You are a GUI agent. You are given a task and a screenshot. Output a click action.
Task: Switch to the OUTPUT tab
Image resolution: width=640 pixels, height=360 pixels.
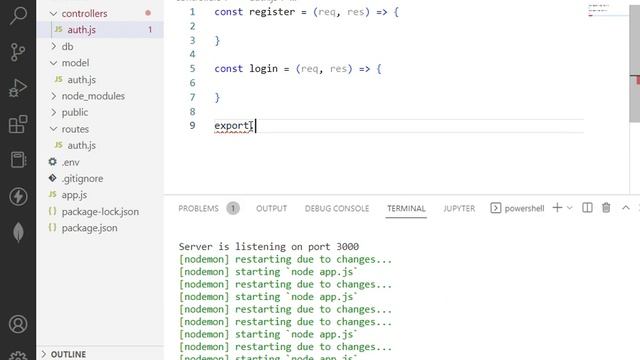(x=271, y=209)
